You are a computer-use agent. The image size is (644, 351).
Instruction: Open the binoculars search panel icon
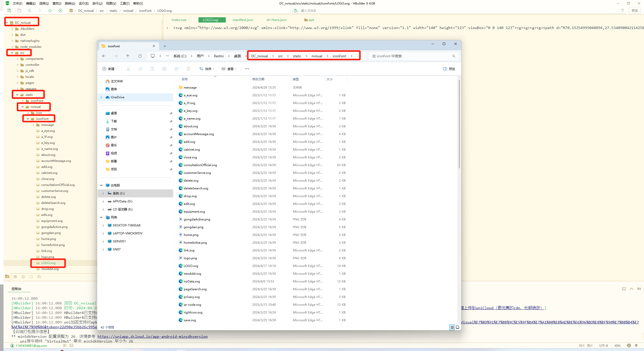pyautogui.click(x=15, y=277)
